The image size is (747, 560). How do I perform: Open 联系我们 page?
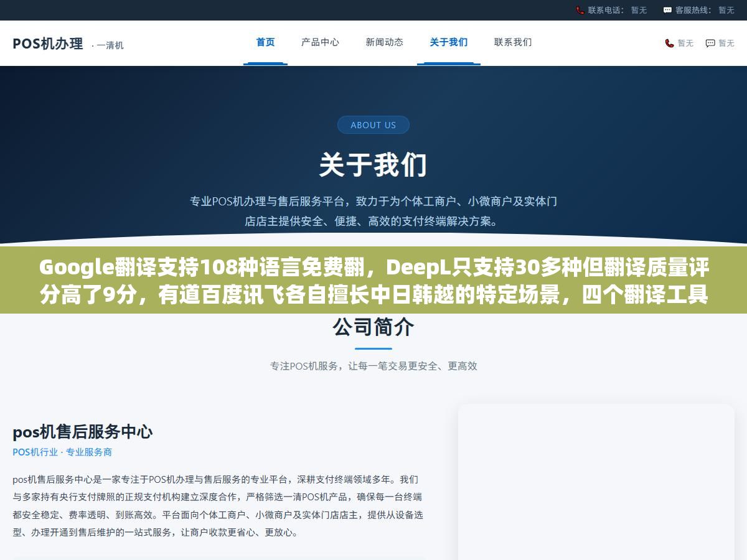513,42
